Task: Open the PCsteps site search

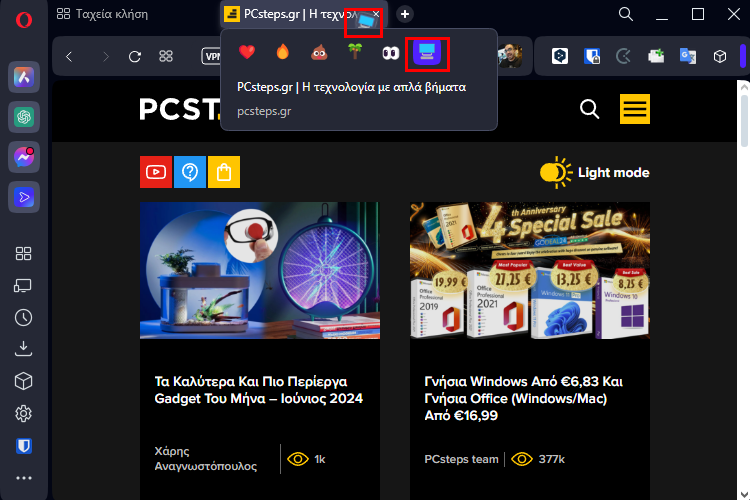Action: [589, 109]
